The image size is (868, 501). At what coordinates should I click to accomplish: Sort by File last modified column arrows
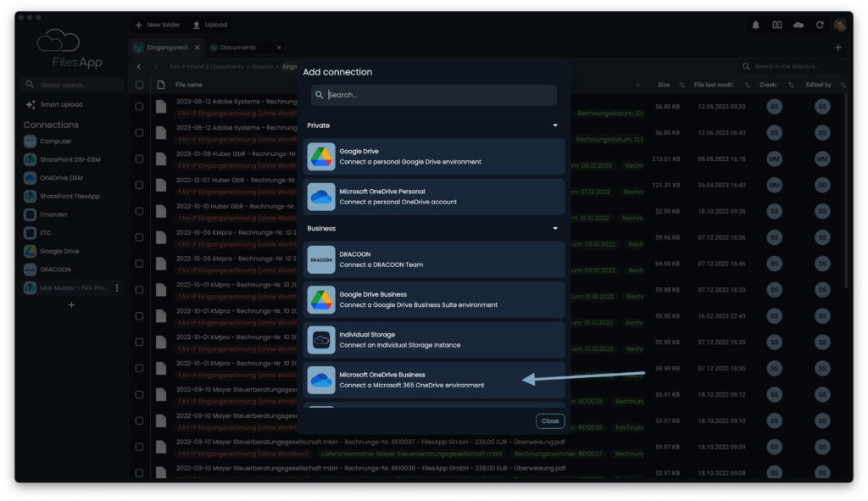click(x=748, y=85)
